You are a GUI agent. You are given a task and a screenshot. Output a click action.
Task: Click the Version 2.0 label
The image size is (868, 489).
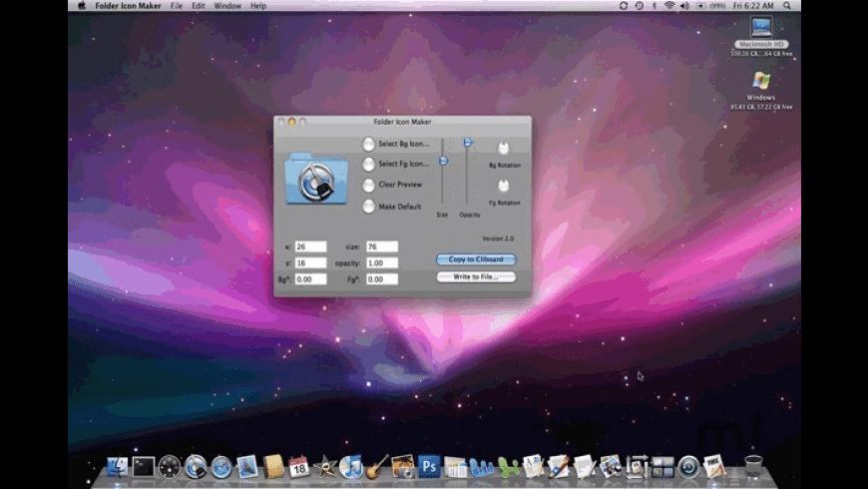click(x=498, y=239)
